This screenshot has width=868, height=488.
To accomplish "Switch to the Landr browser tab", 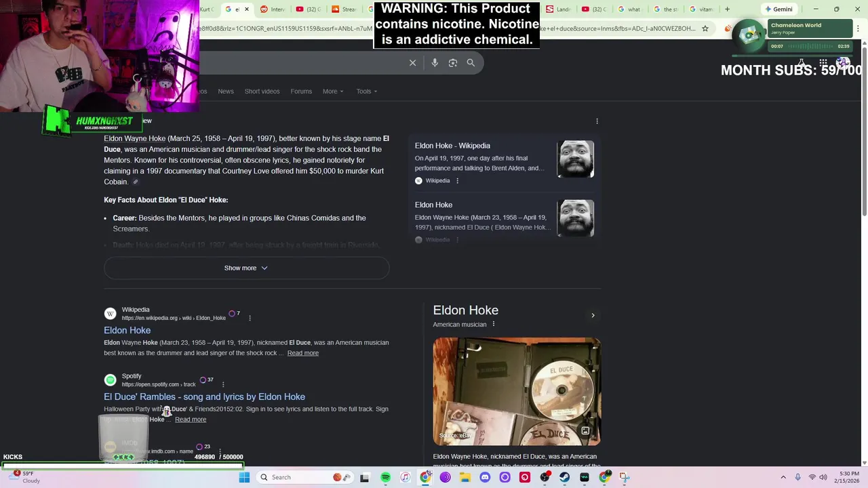I will (x=559, y=9).
